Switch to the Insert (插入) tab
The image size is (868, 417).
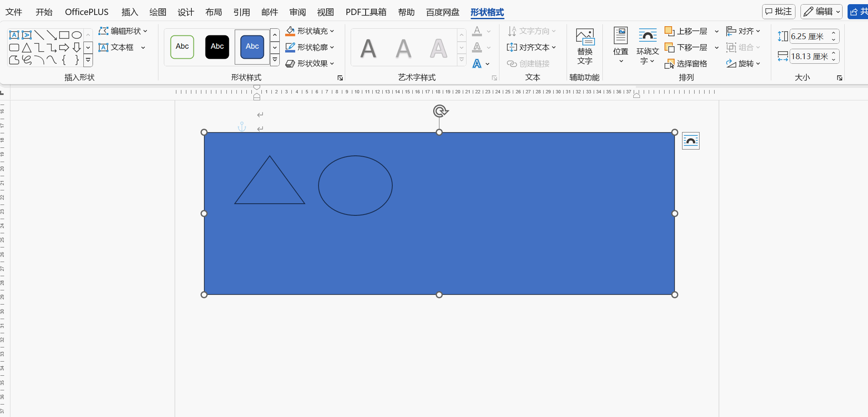coord(130,12)
